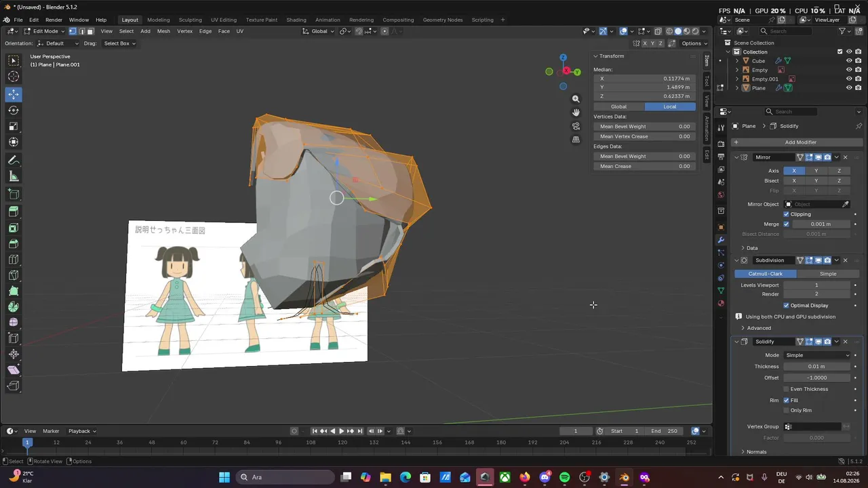Open the Drag Select Box dropdown
Image resolution: width=868 pixels, height=488 pixels.
119,43
